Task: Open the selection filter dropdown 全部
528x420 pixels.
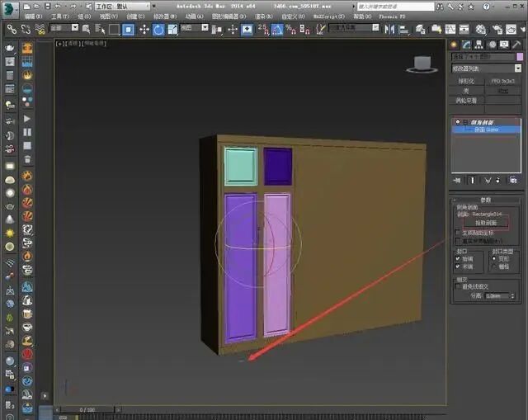Action: (64, 28)
